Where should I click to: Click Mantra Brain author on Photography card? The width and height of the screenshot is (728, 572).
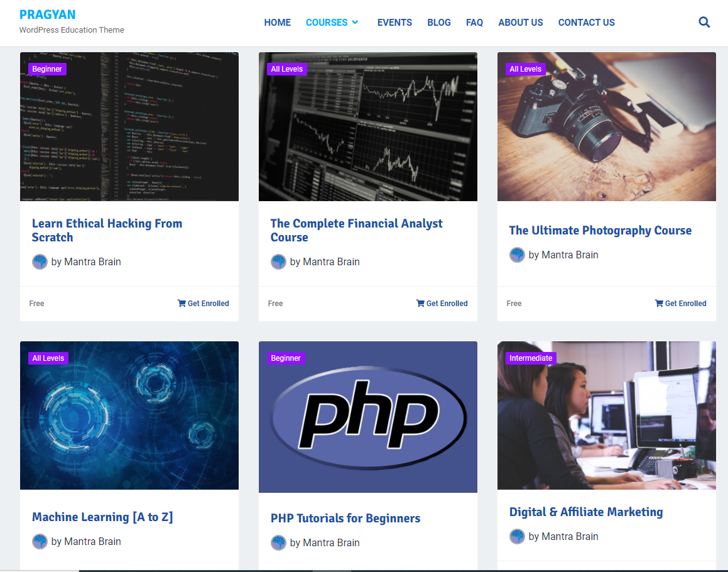(570, 255)
